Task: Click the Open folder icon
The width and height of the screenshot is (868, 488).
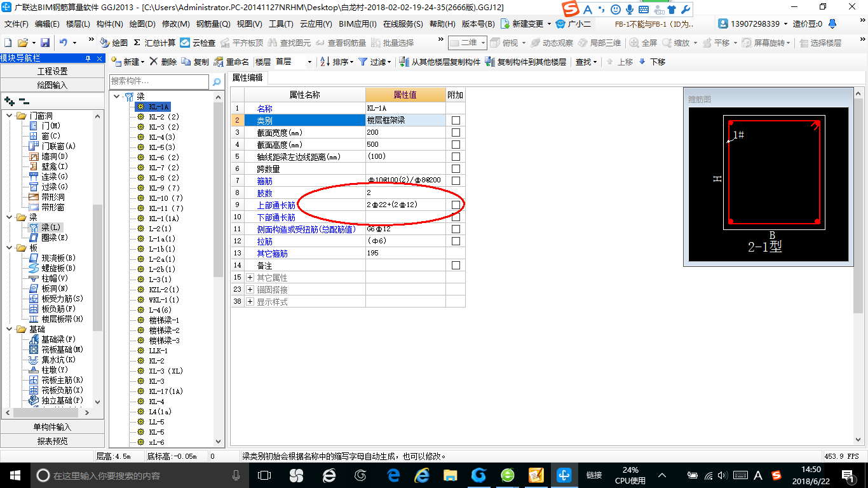Action: click(23, 43)
